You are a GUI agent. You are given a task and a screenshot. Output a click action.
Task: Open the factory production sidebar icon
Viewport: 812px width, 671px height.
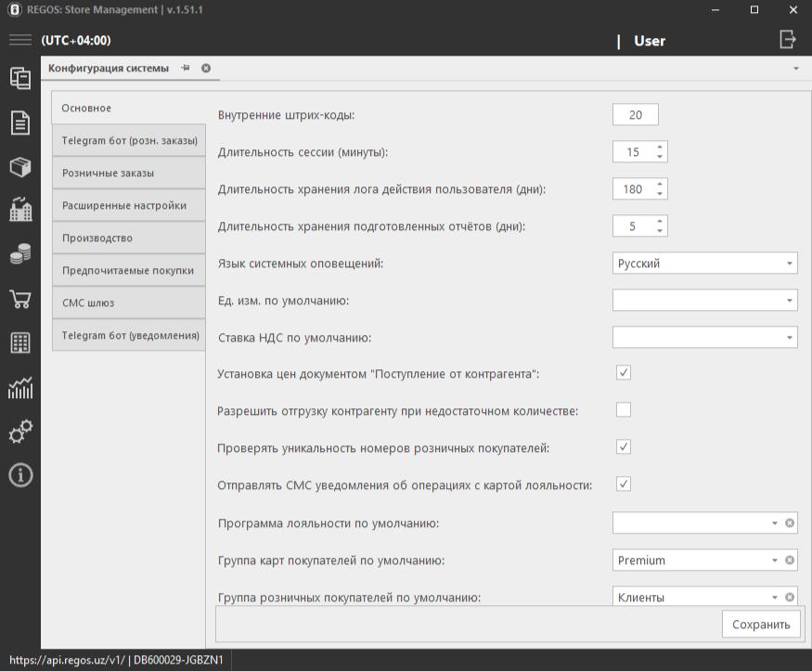pyautogui.click(x=20, y=210)
